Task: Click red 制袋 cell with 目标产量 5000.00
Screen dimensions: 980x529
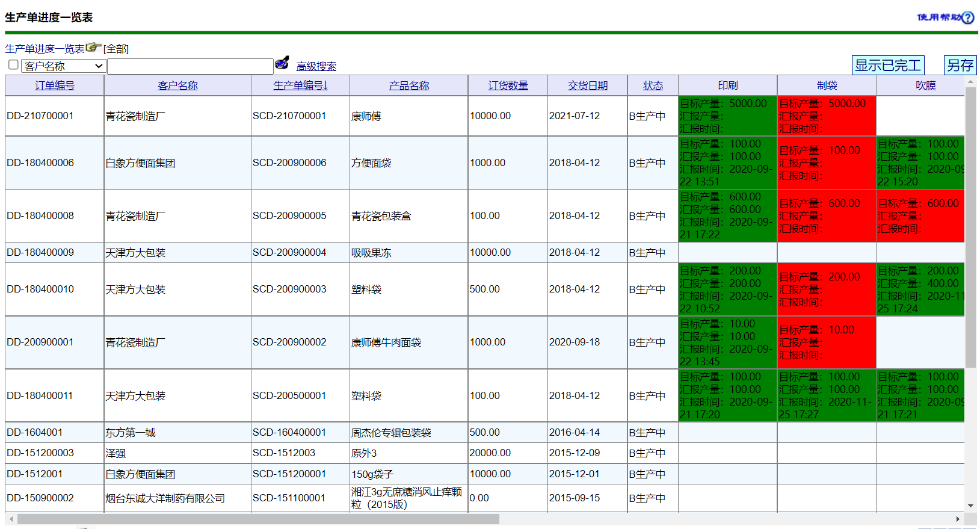Action: (827, 116)
